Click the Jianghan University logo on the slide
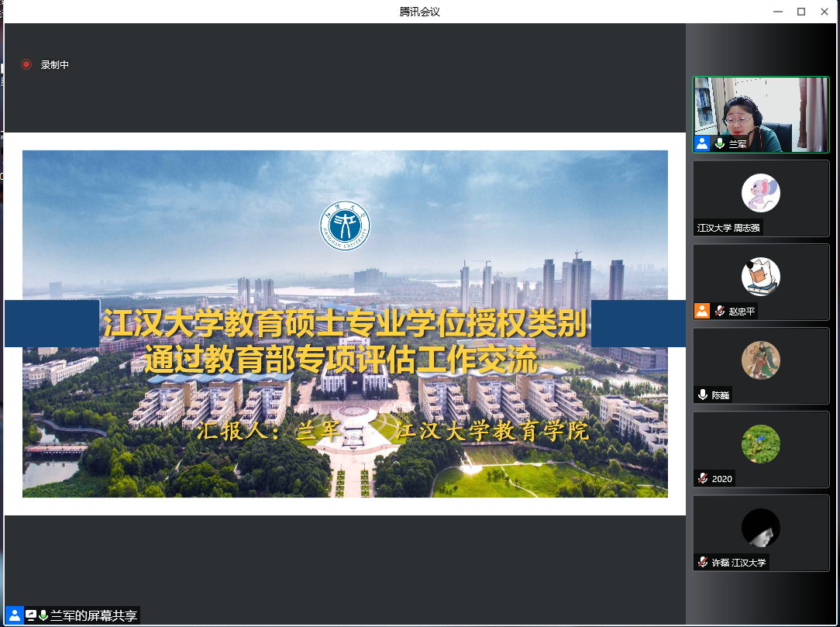The width and height of the screenshot is (840, 627). click(x=346, y=226)
